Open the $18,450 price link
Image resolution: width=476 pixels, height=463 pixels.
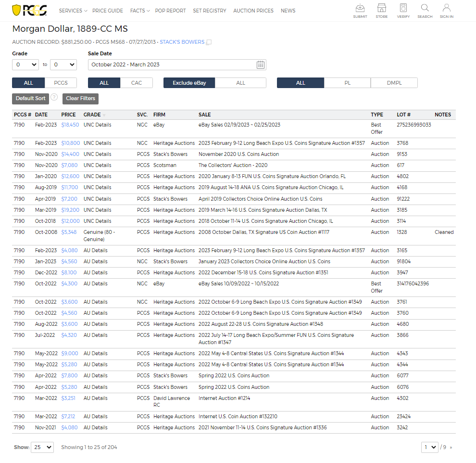click(x=70, y=125)
